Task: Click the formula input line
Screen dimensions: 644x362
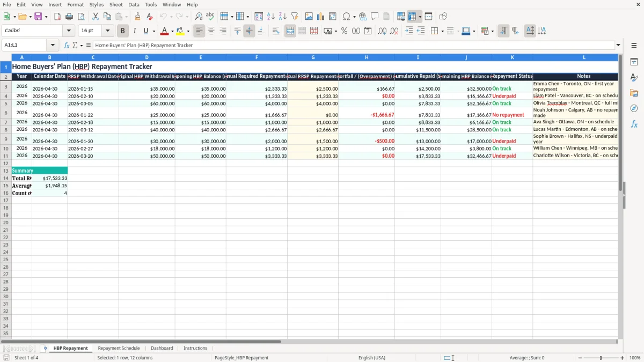Action: 353,46
